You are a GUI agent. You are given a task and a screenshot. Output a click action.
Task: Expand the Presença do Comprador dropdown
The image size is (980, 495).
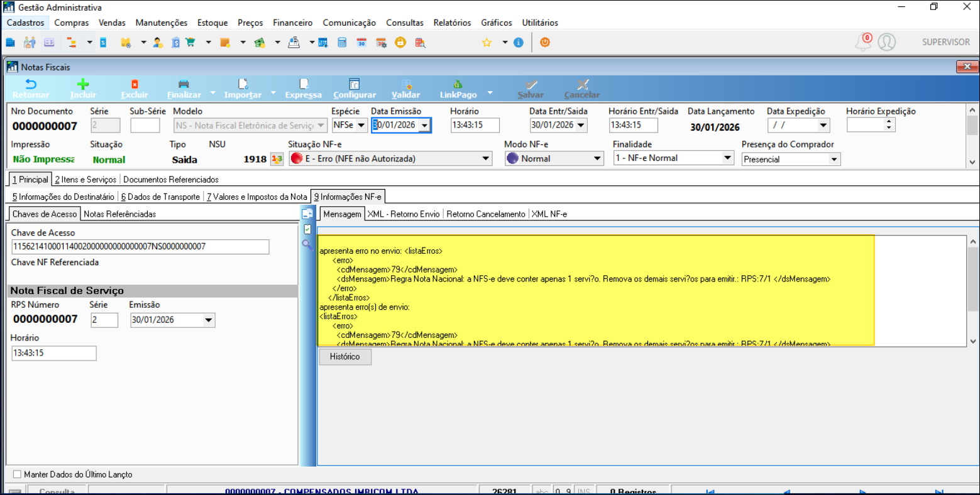[x=834, y=160]
